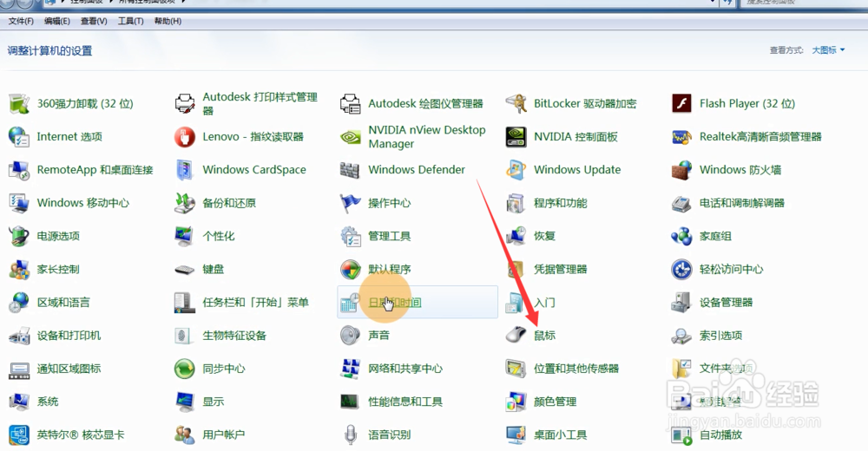This screenshot has height=451, width=868.
Task: Click the 电话和调制解调器 icon
Action: click(x=681, y=203)
